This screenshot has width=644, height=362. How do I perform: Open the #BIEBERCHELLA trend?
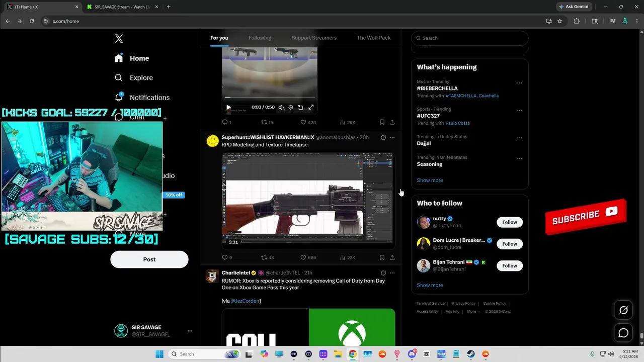(x=437, y=88)
